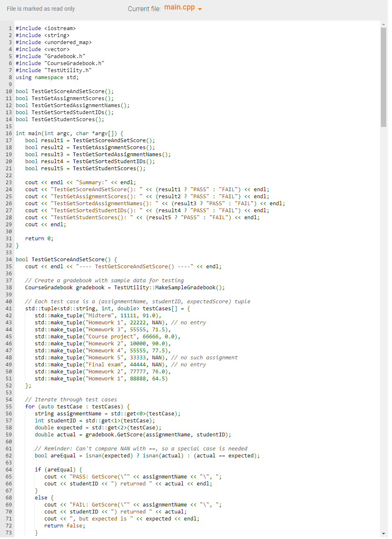Select the 'using namespace std;' statement
The image size is (392, 539).
pos(47,77)
